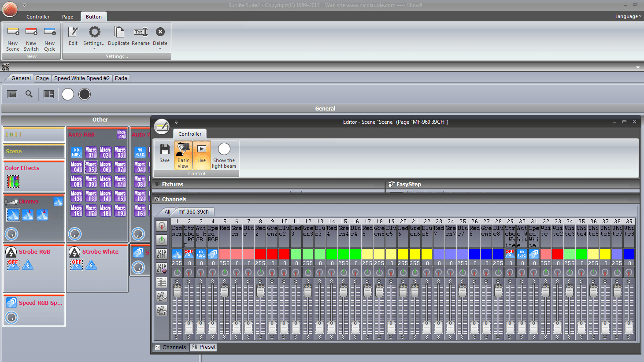Select the Scene button in Other panel
The width and height of the screenshot is (644, 362).
(x=34, y=151)
